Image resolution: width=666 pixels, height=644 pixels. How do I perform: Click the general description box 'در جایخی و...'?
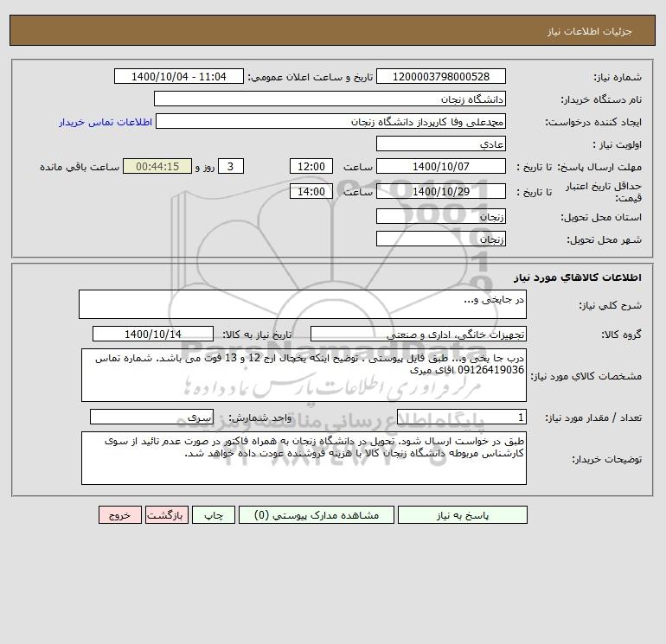coord(303,304)
